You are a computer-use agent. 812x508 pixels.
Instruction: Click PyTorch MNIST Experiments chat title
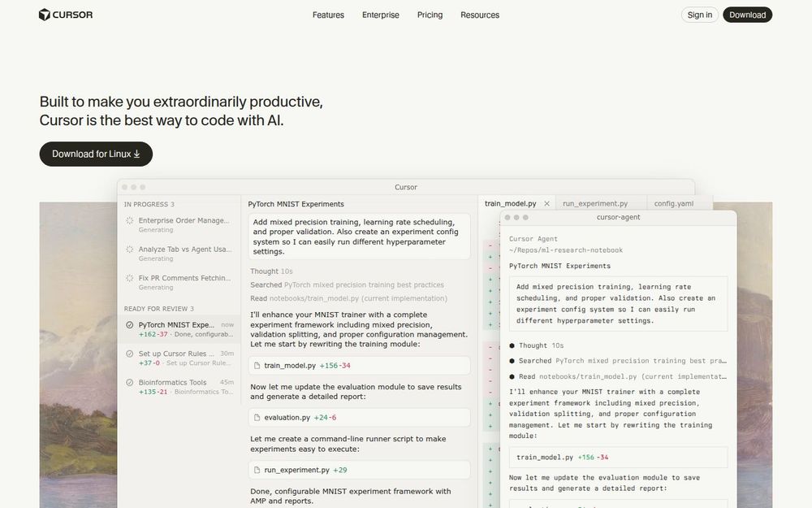click(x=296, y=204)
